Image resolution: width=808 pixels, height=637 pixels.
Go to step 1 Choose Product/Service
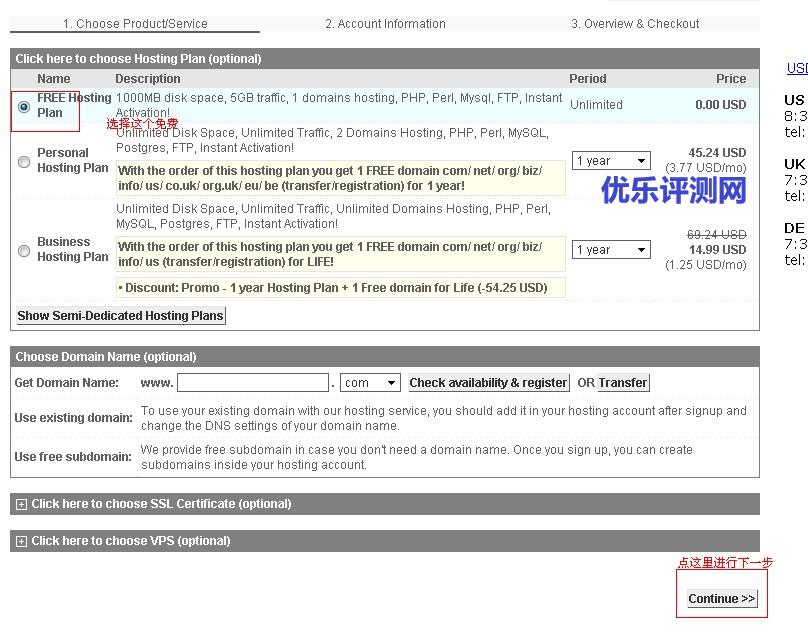135,24
